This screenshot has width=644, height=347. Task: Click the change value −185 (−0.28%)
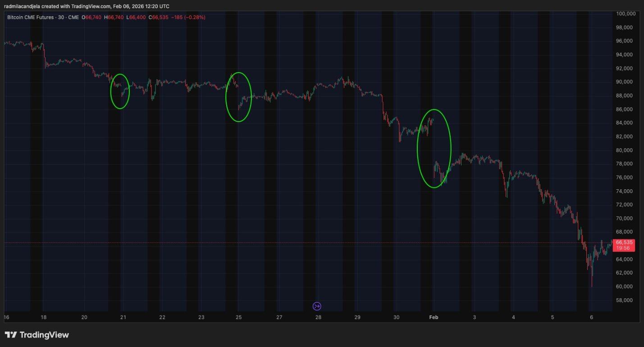pos(188,17)
